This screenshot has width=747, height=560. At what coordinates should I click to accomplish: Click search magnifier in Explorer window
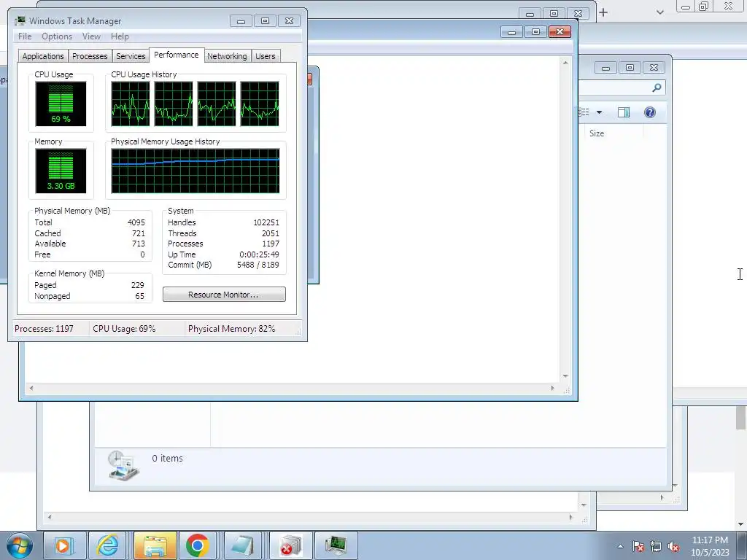click(657, 87)
